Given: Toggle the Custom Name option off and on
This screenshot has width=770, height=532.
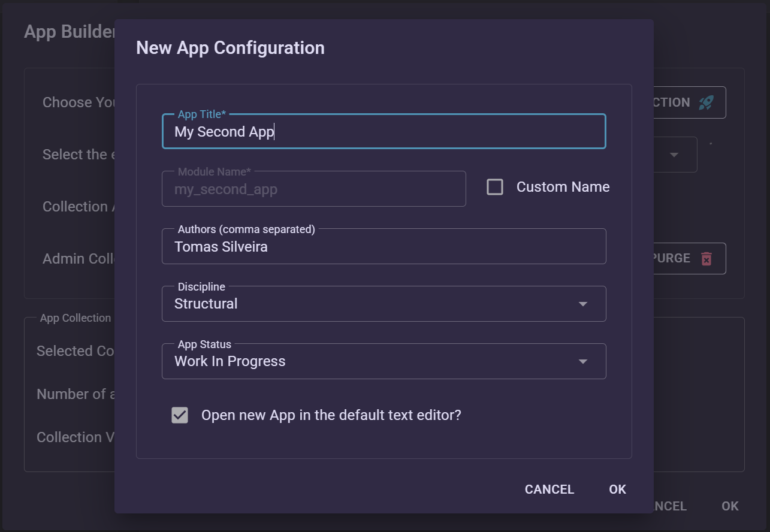Looking at the screenshot, I should pyautogui.click(x=494, y=187).
